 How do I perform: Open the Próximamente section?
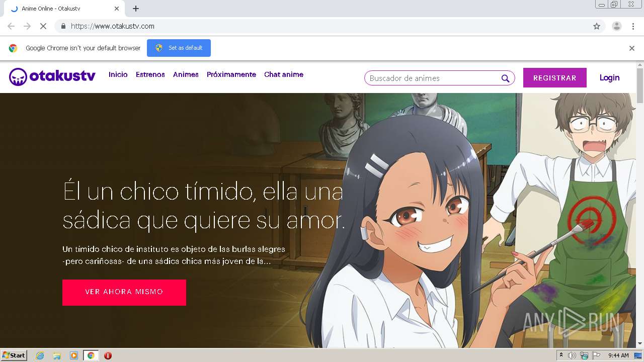pos(231,74)
